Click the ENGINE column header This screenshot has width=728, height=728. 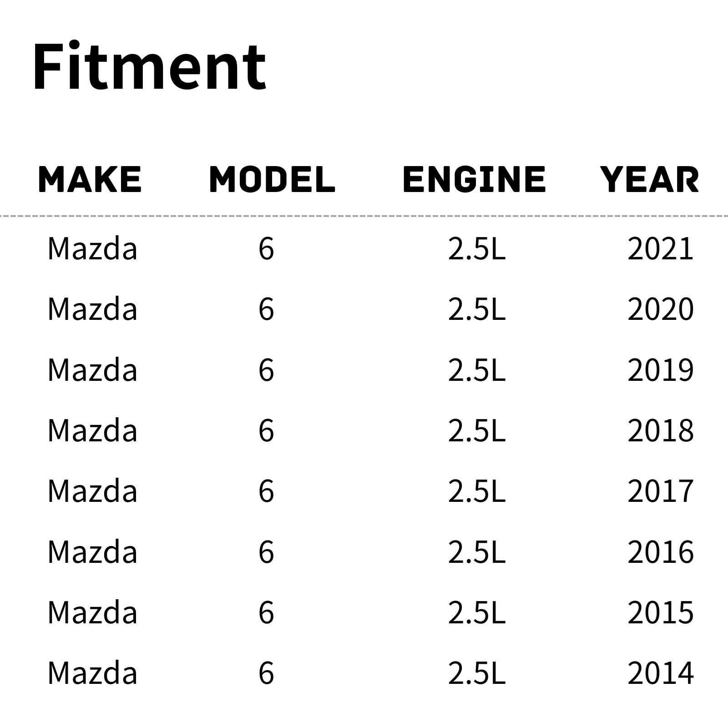click(x=474, y=179)
